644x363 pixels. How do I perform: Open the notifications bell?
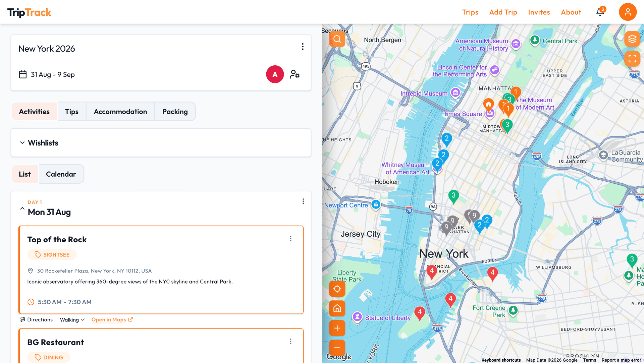click(x=600, y=12)
